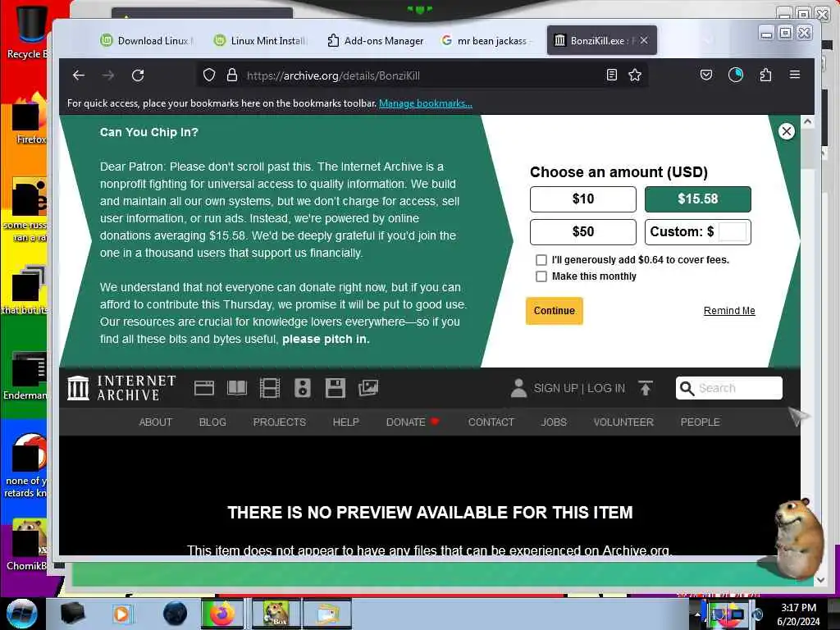The height and width of the screenshot is (630, 840).
Task: Open the Manage bookmarks link
Action: point(426,103)
